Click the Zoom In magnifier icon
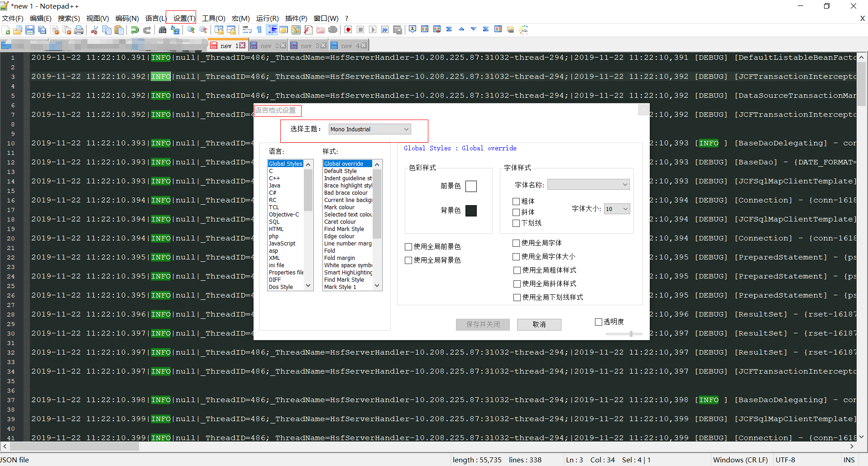868x466 pixels. coord(190,29)
